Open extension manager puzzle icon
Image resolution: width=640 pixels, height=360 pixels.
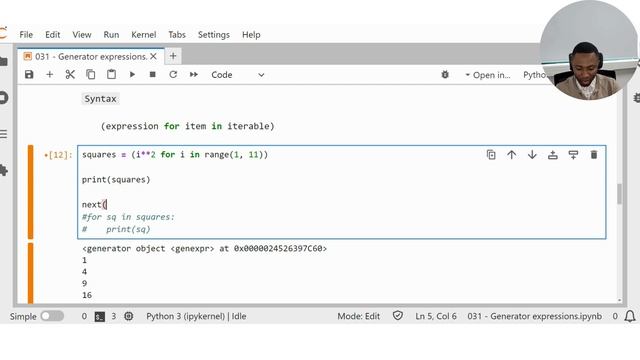tap(4, 170)
